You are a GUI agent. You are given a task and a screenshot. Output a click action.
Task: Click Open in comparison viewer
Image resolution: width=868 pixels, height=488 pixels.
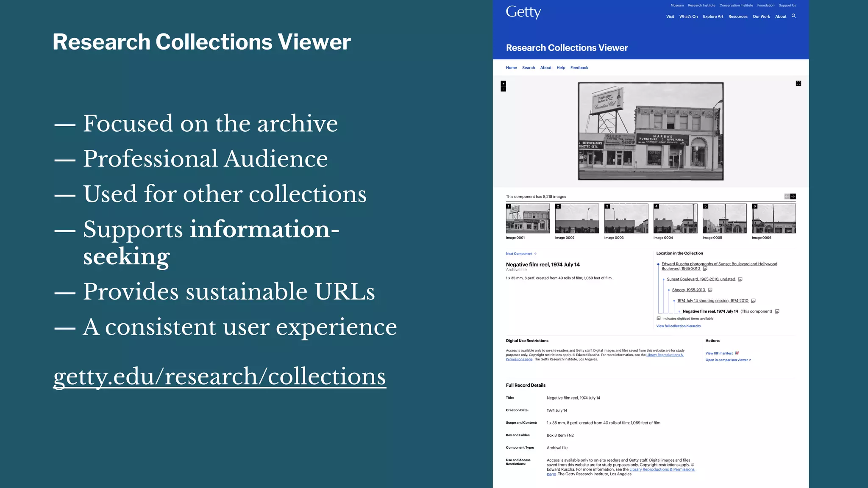(x=728, y=360)
